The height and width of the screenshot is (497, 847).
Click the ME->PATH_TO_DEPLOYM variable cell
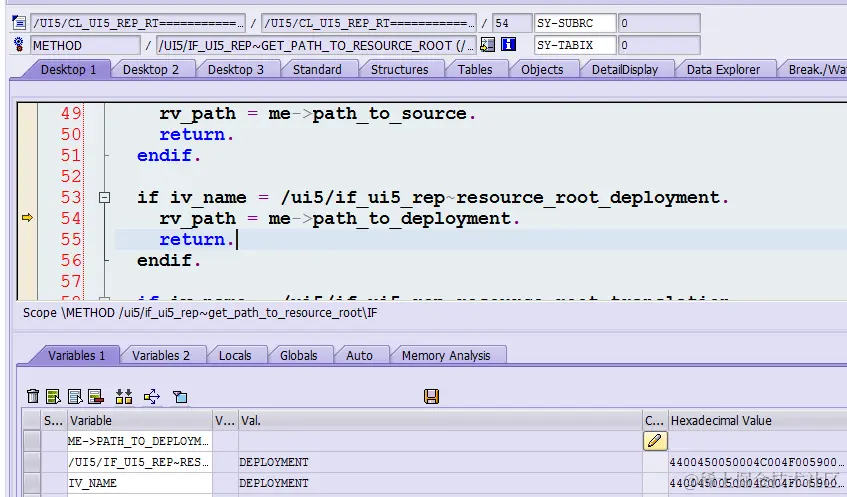[139, 441]
